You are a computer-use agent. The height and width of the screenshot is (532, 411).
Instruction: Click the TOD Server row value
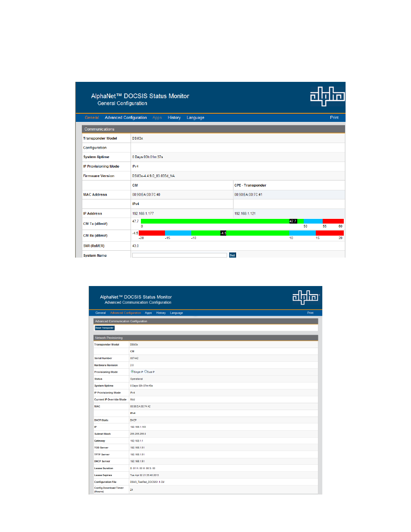point(137,448)
